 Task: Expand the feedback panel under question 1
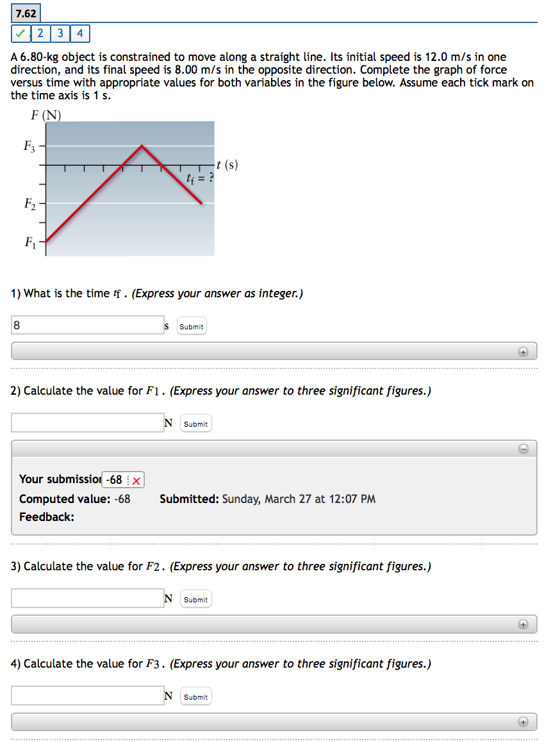tap(523, 352)
